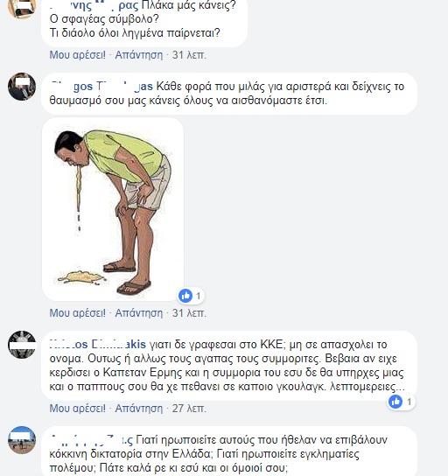Click 'Απάντηση' under the vomiting cartoon
The image size is (448, 476).
coord(139,312)
